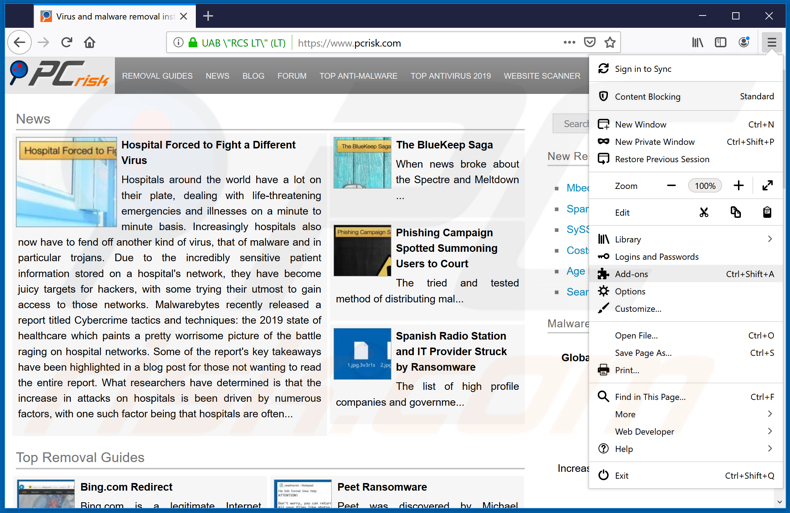
Task: Read Hospital Forced to Fight a Different Virus article
Action: 208,153
